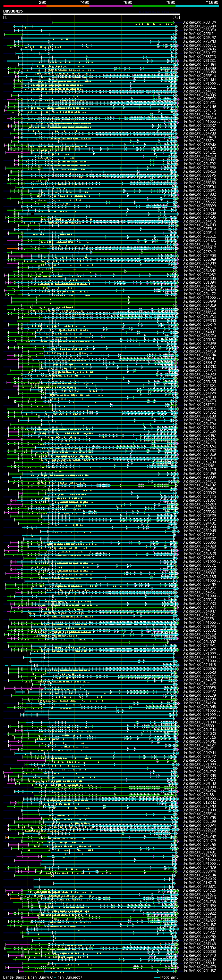The height and width of the screenshot is (980, 222).
Task: Open hit UniRef100_Q9P3M3
Action: pos(199,321)
